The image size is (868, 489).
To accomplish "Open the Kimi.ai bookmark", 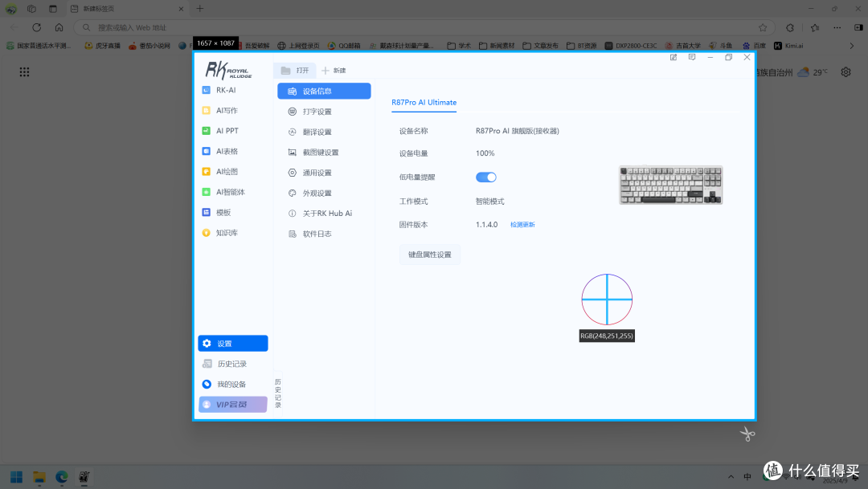I will 788,46.
